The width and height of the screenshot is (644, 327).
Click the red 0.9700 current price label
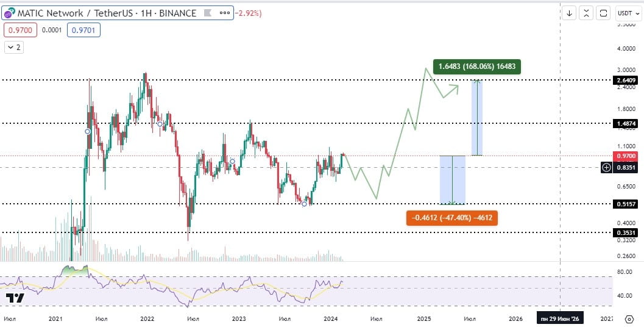click(626, 156)
